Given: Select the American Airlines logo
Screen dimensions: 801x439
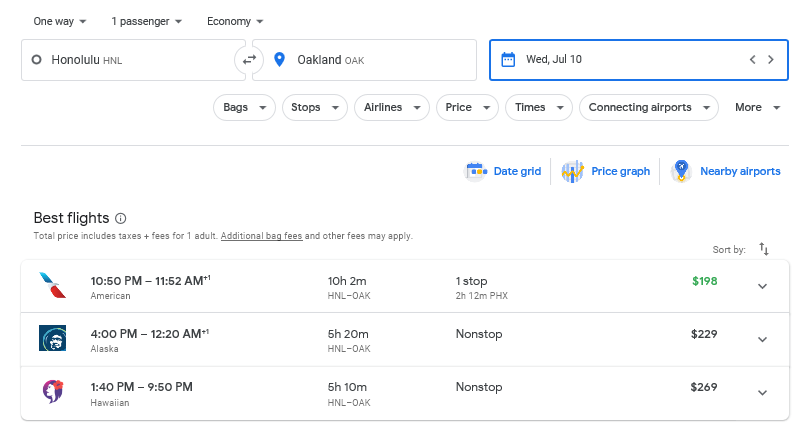Looking at the screenshot, I should [52, 285].
